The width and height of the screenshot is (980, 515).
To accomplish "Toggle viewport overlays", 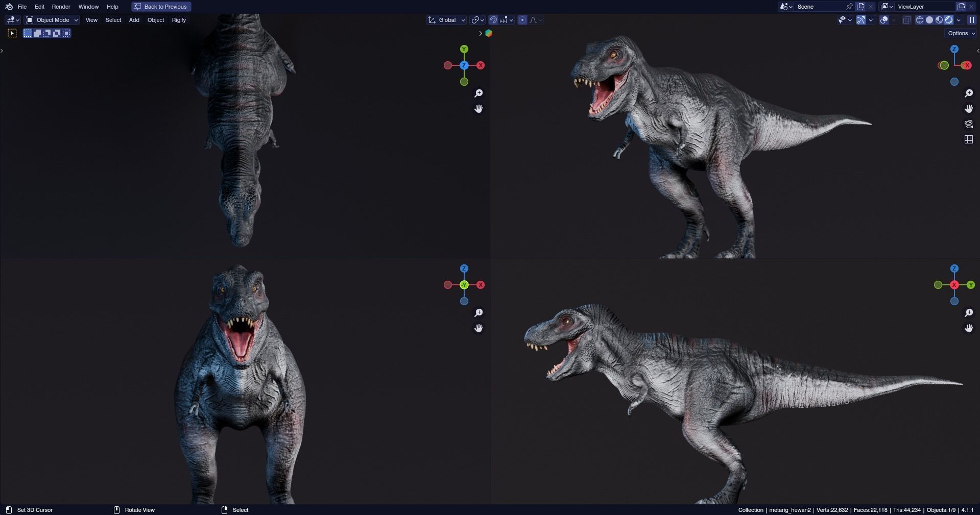I will [884, 20].
